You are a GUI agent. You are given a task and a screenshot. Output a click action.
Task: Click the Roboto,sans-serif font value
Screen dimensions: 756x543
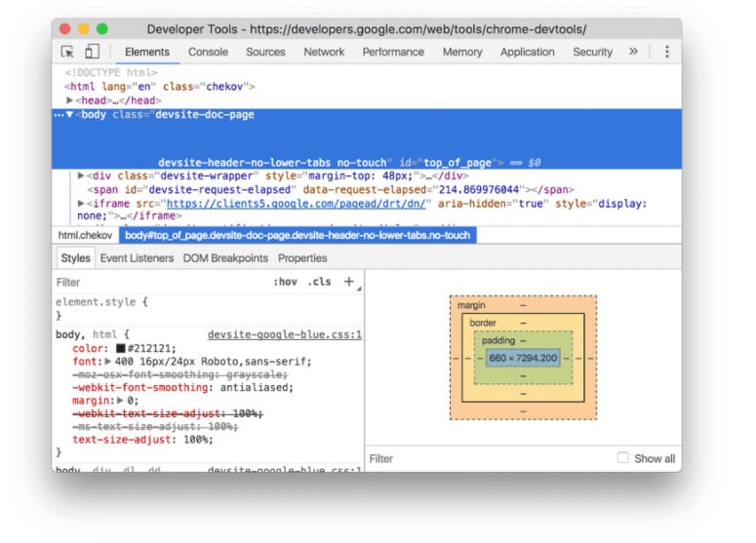pos(255,362)
